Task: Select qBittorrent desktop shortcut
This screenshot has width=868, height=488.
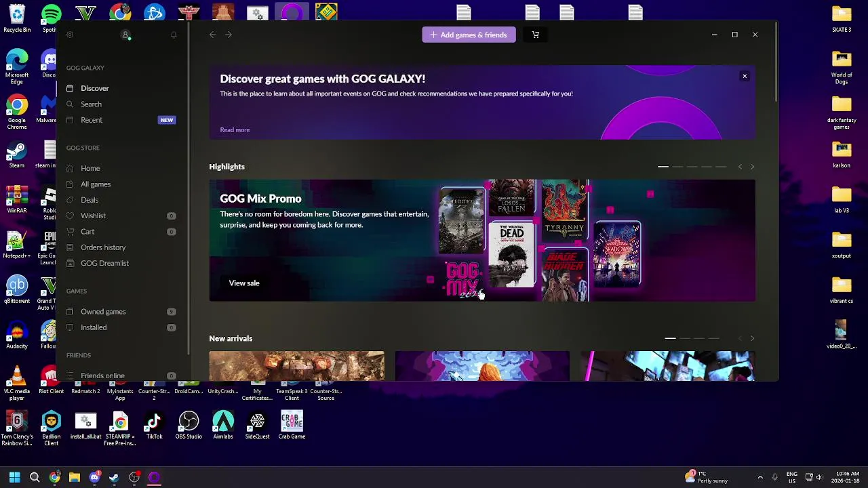Action: click(17, 291)
